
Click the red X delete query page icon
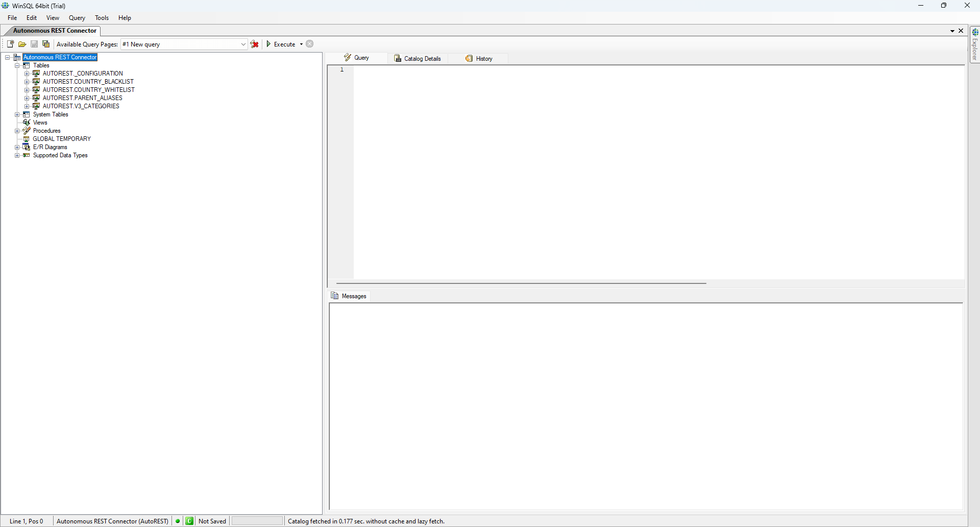pos(255,44)
